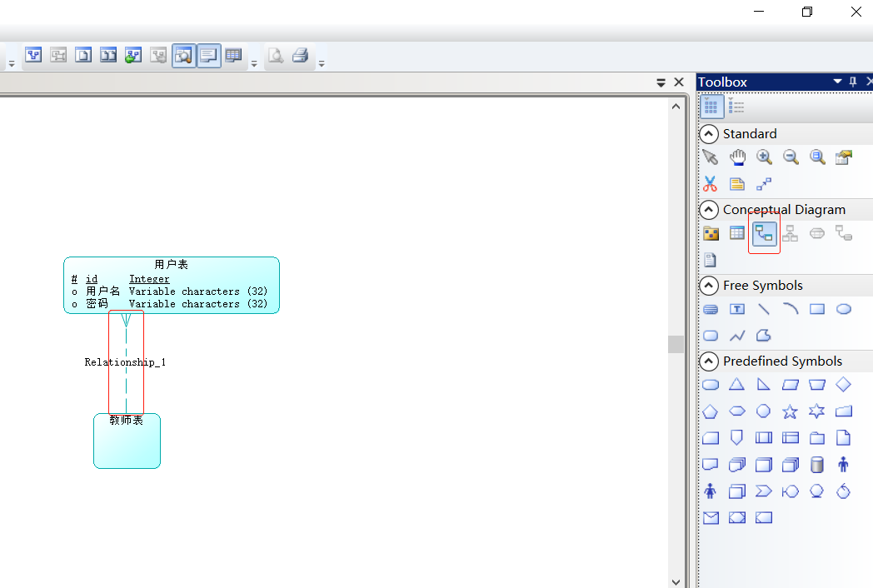
Task: Select the straight Line free symbol
Action: click(764, 309)
